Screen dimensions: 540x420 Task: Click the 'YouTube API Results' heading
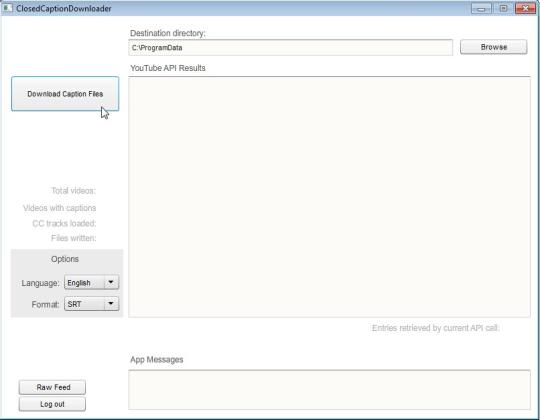coord(168,68)
